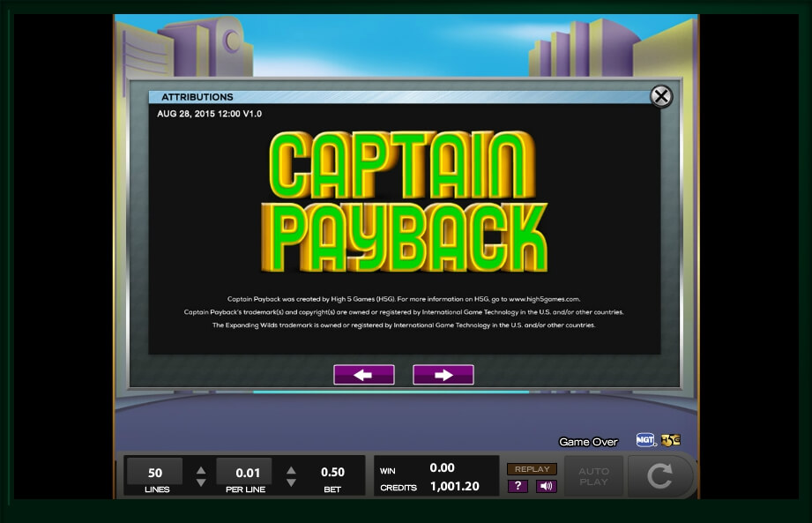Screen dimensions: 812x523
Task: Click the Game Over status text
Action: pos(588,442)
